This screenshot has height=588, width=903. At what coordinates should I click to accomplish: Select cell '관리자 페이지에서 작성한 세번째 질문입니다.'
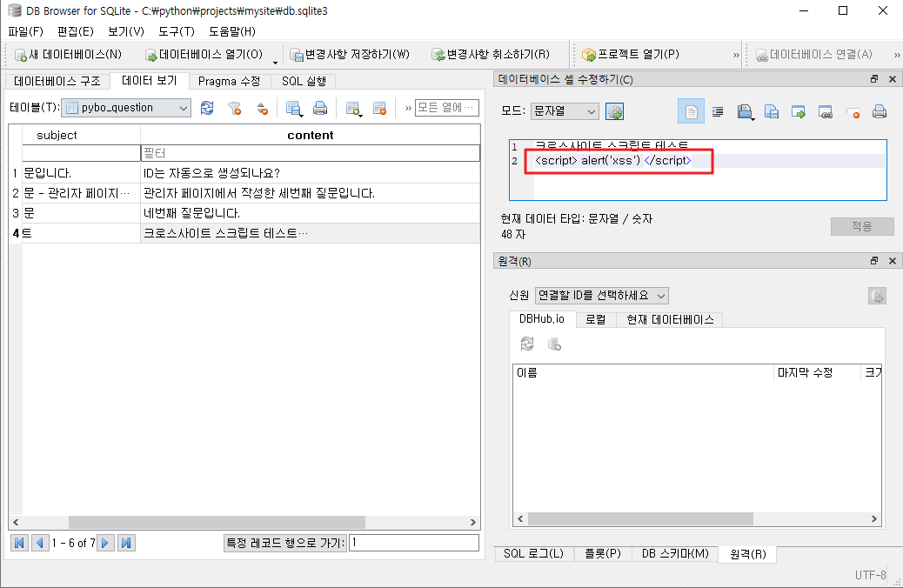coord(311,193)
